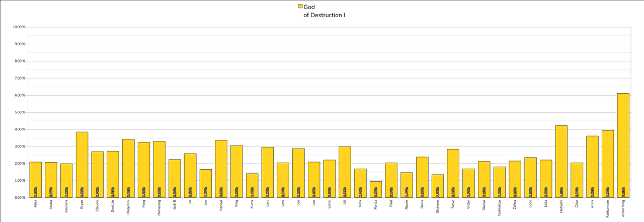
Task: Select the Fahkumram bar
Action: (x=608, y=164)
